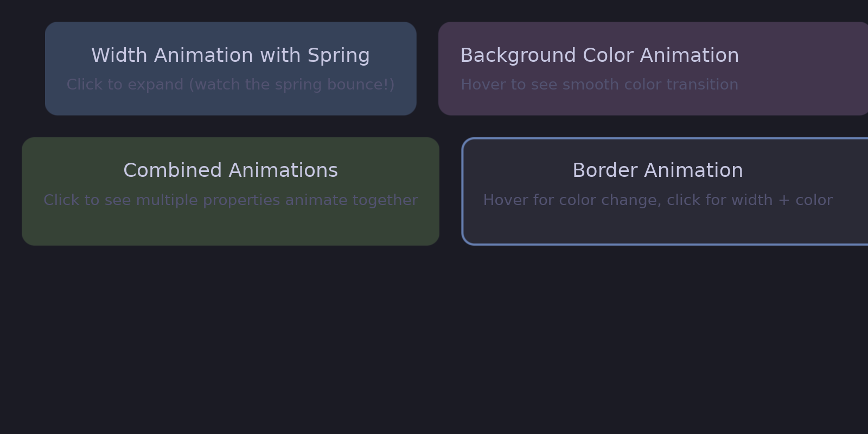Click the multiple properties animate together text
Viewport: 868px width, 434px height.
(231, 200)
